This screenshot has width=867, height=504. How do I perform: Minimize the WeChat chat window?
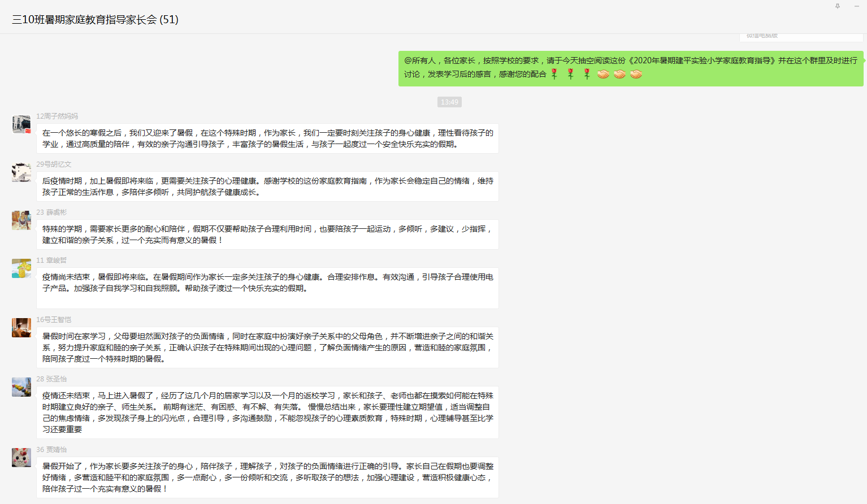click(x=856, y=6)
